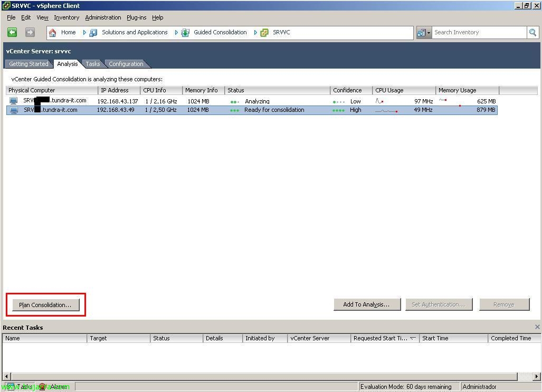542x392 pixels.
Task: Open the Edit menu
Action: pyautogui.click(x=26, y=17)
